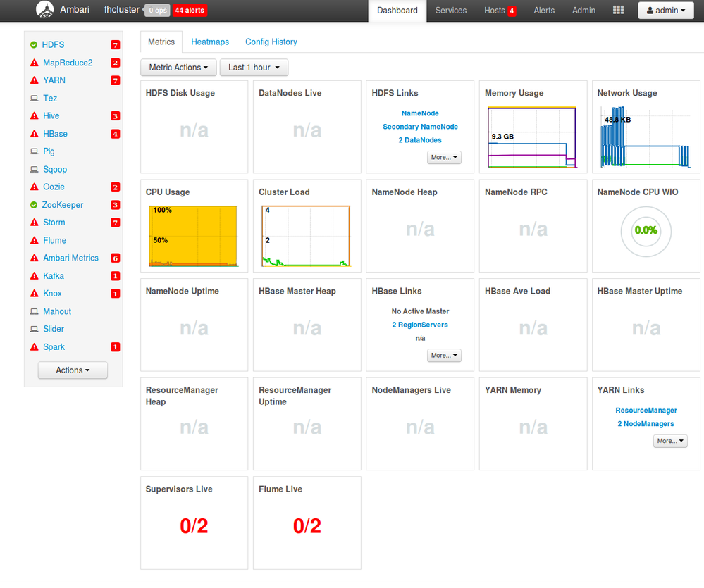704x588 pixels.
Task: Click the YARN warning triangle icon
Action: pyautogui.click(x=34, y=80)
